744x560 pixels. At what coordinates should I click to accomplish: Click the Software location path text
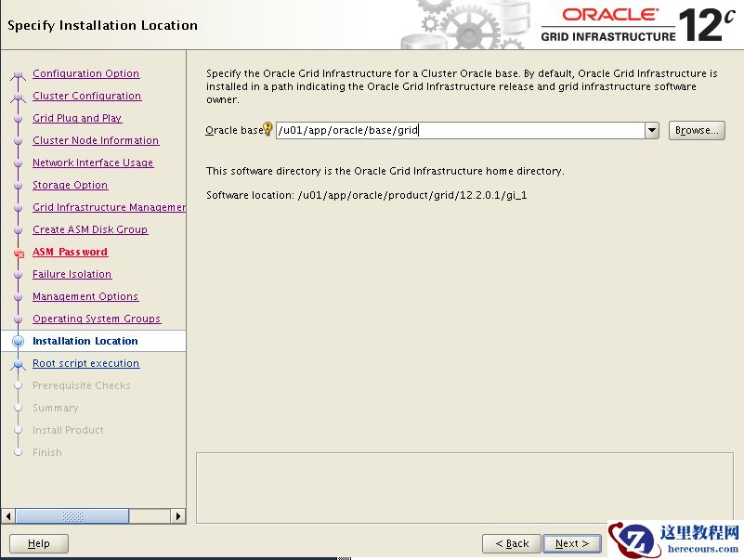[412, 195]
